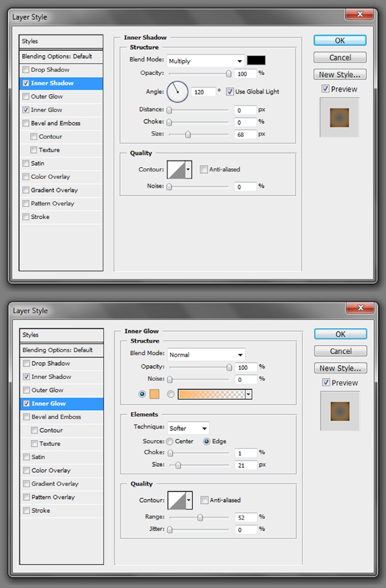Enable Anti-aliased in Inner Glow quality
Image resolution: width=386 pixels, height=588 pixels.
click(204, 500)
